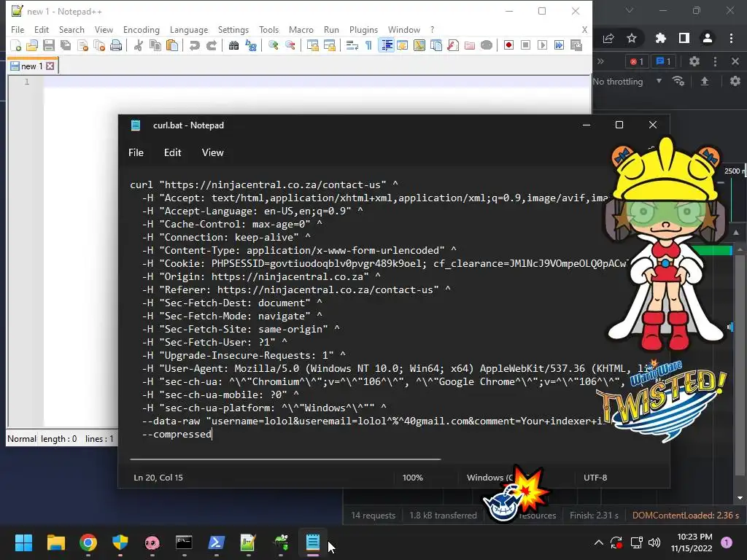Viewport: 747px width, 560px height.
Task: Zoom in with the Notepad++ magnifier icon
Action: [274, 45]
